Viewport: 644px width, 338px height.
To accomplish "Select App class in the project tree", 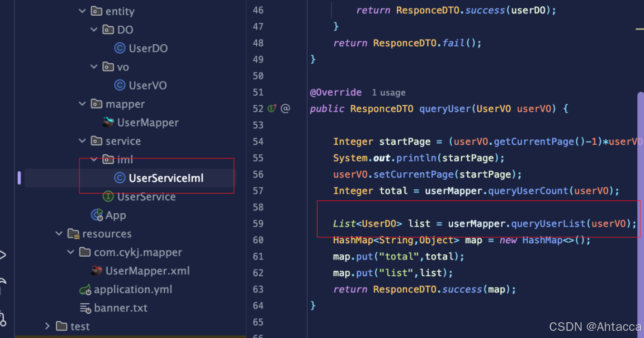I will (116, 215).
